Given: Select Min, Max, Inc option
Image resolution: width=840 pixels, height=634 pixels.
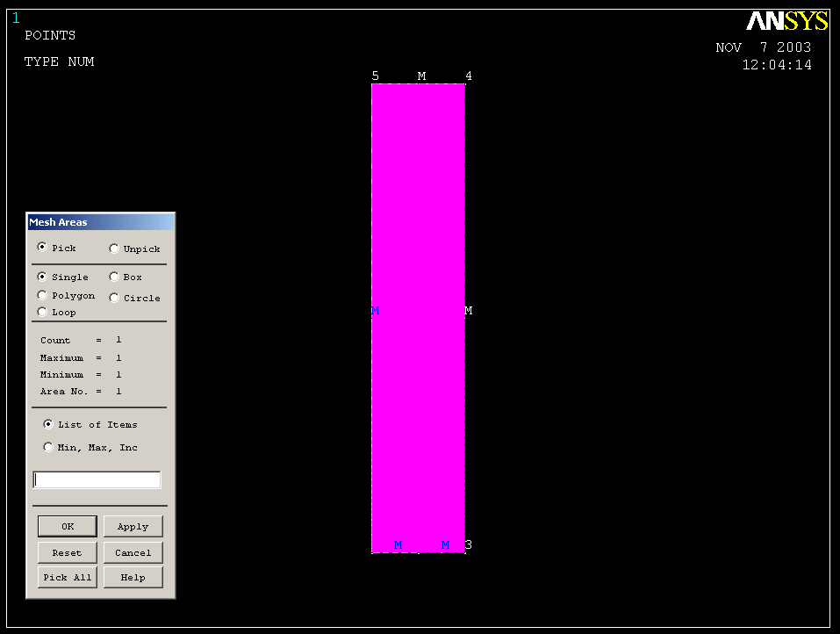Looking at the screenshot, I should pos(48,446).
